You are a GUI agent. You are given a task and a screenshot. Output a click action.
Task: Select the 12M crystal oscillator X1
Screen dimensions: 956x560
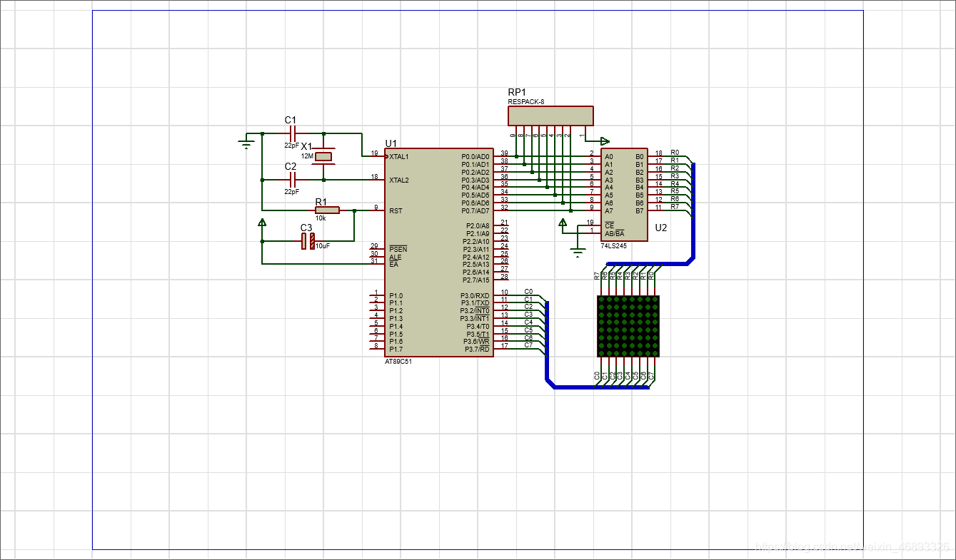(x=324, y=156)
